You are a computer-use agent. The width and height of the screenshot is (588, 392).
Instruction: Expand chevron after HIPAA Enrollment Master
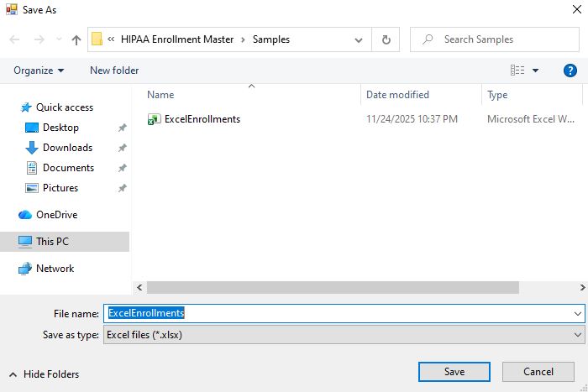(x=243, y=39)
